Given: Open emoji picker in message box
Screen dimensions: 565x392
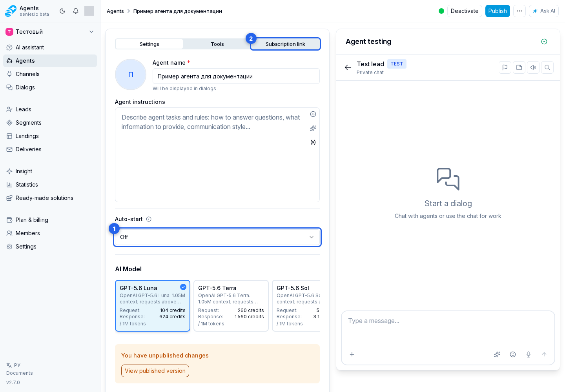Looking at the screenshot, I should point(513,354).
